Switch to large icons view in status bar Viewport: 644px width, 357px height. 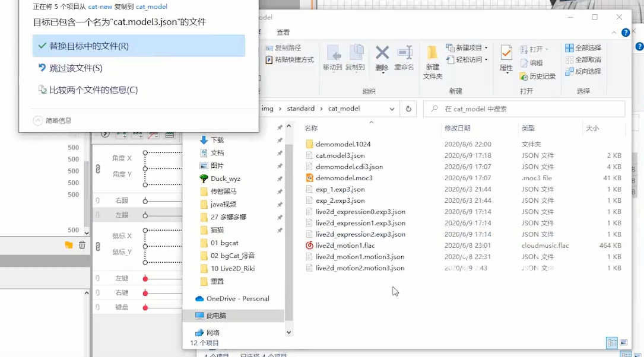tap(623, 343)
